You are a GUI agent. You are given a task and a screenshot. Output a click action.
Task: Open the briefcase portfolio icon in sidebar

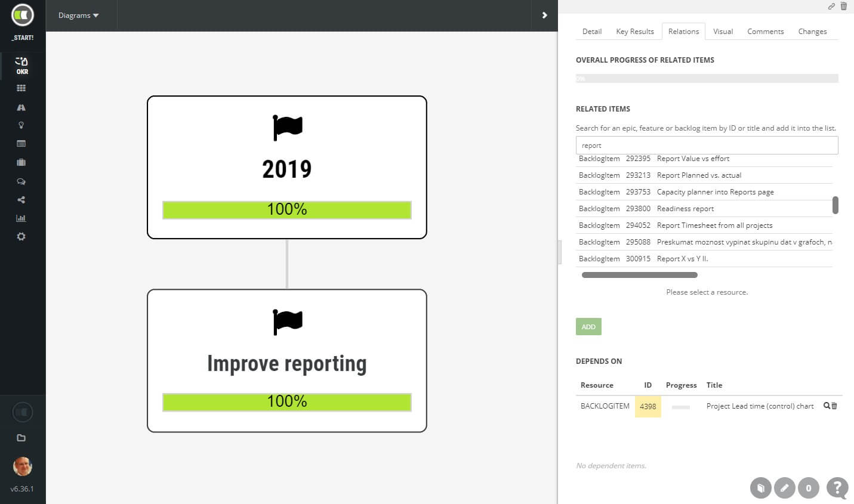point(21,162)
